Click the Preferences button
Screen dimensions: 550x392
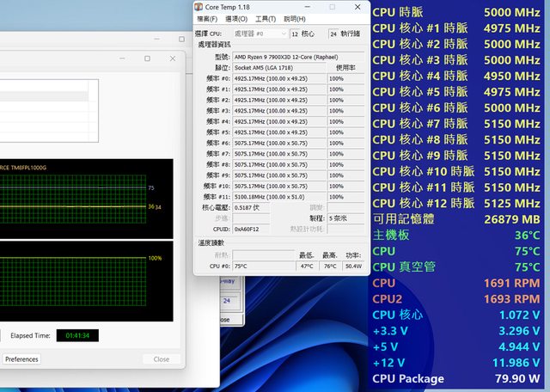[21, 359]
